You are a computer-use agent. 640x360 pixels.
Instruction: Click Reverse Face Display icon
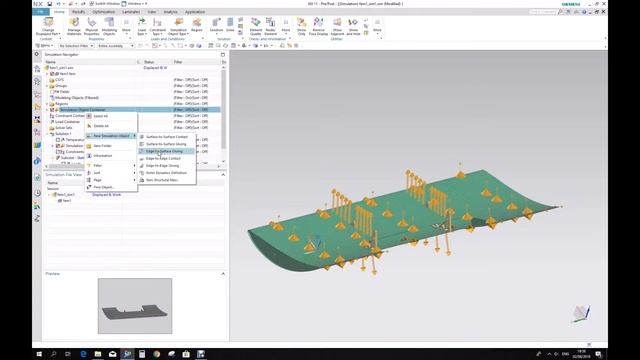pos(318,22)
